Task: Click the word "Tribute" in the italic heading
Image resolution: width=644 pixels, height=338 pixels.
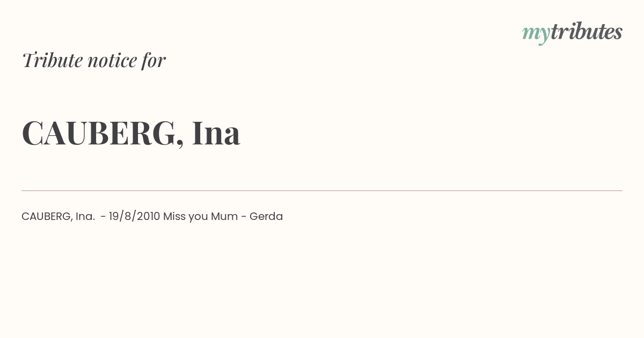Action: pos(52,60)
